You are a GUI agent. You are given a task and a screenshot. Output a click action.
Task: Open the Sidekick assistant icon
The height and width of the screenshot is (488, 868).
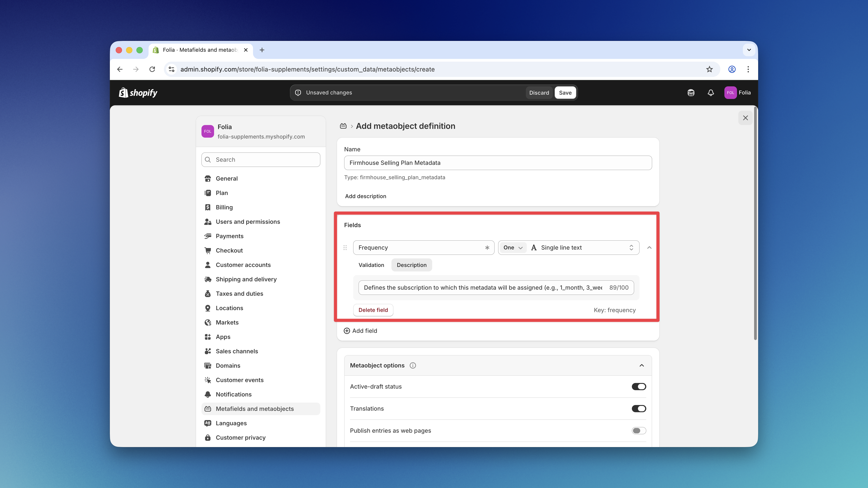pyautogui.click(x=691, y=93)
